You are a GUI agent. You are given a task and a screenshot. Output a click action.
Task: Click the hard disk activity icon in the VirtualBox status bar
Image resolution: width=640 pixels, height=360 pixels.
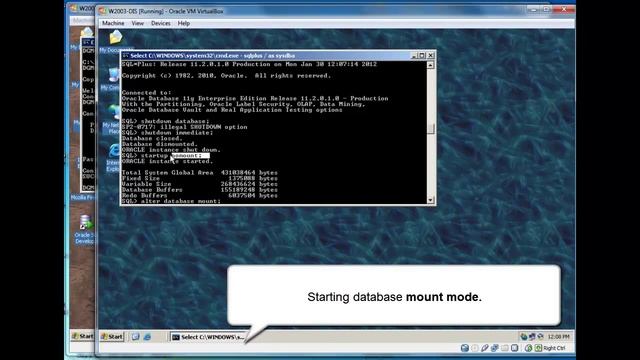(465, 348)
